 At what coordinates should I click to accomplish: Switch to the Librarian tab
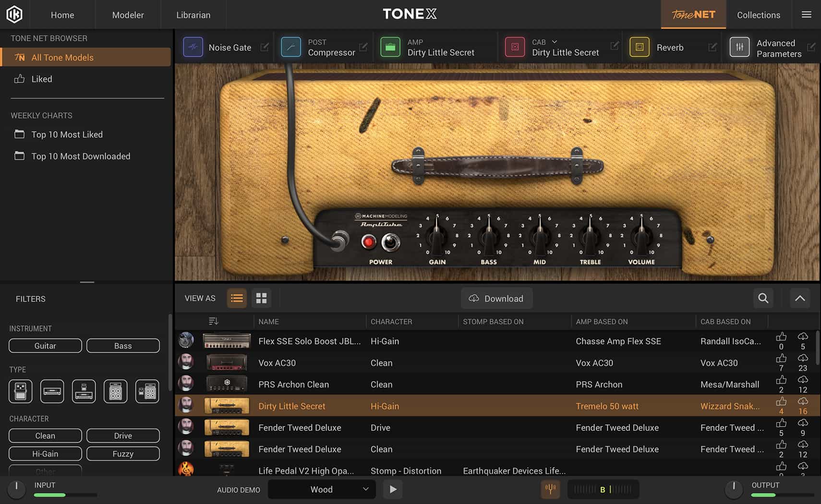[193, 14]
